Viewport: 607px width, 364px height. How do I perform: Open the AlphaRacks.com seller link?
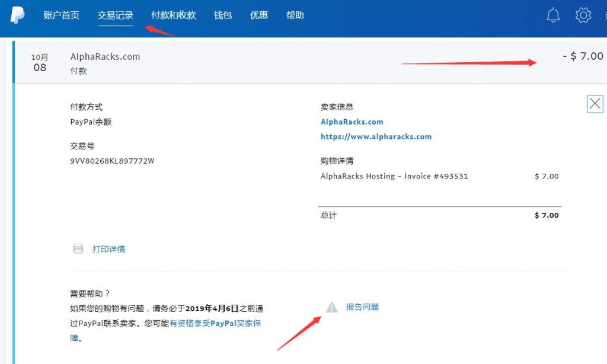352,122
